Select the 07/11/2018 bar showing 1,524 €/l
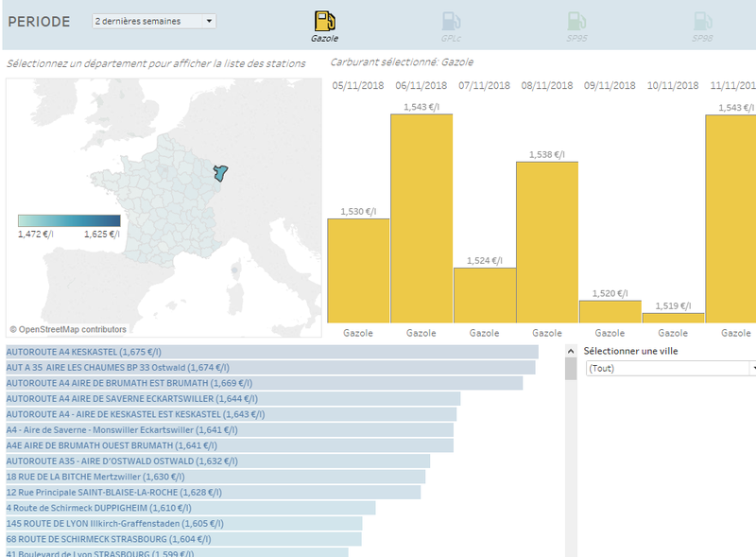 tap(484, 294)
